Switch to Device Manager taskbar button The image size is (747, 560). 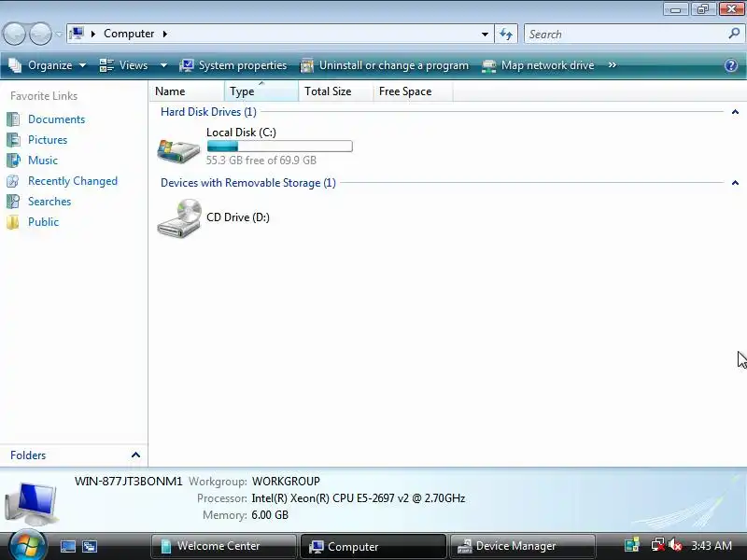pyautogui.click(x=522, y=546)
